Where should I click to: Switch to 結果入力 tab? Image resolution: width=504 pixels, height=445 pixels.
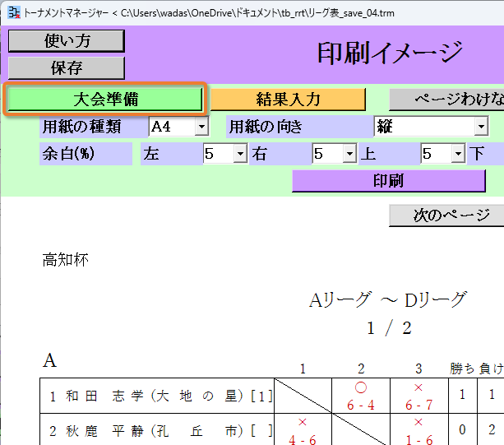pyautogui.click(x=288, y=99)
